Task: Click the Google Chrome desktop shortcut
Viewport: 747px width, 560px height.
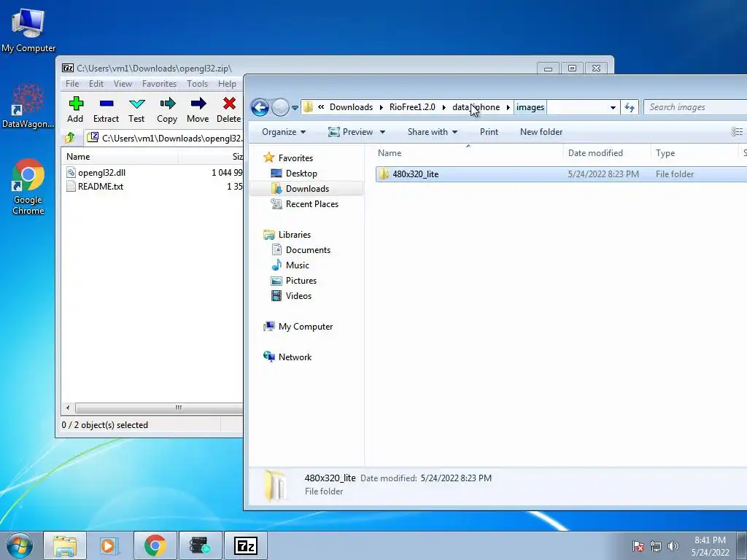Action: 28,187
